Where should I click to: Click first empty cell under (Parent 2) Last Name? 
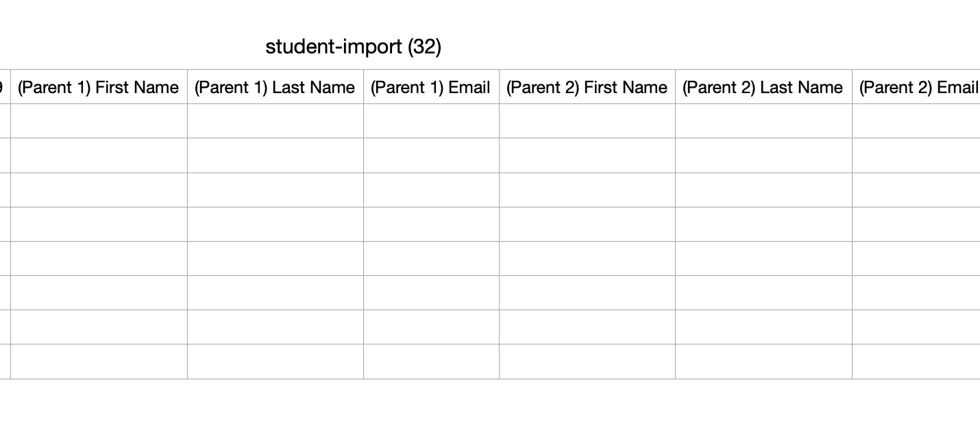(x=763, y=121)
